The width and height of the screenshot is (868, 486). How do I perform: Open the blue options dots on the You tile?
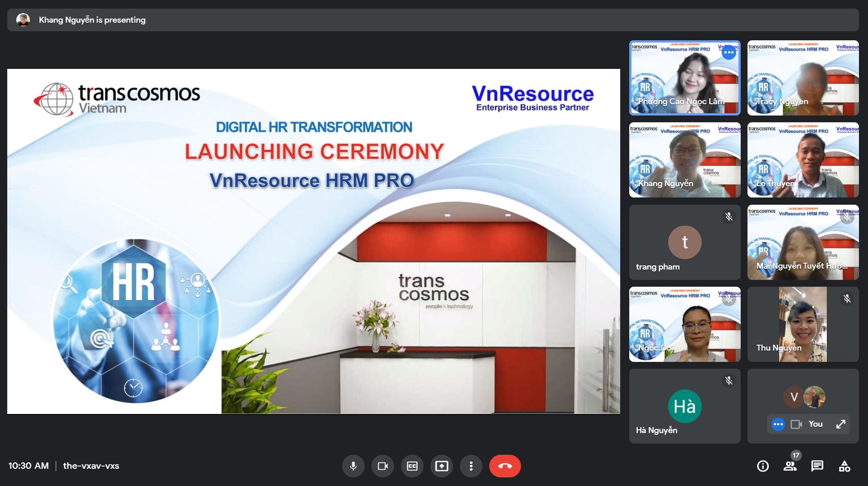point(778,424)
